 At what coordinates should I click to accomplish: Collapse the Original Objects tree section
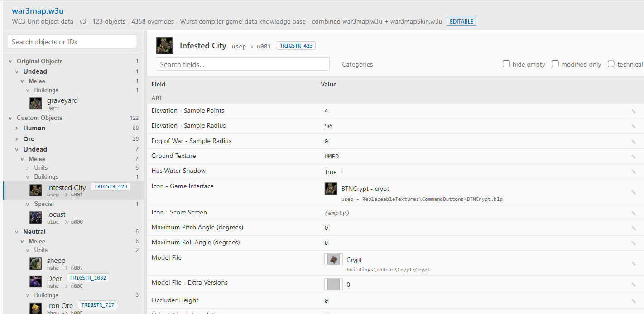[x=10, y=61]
